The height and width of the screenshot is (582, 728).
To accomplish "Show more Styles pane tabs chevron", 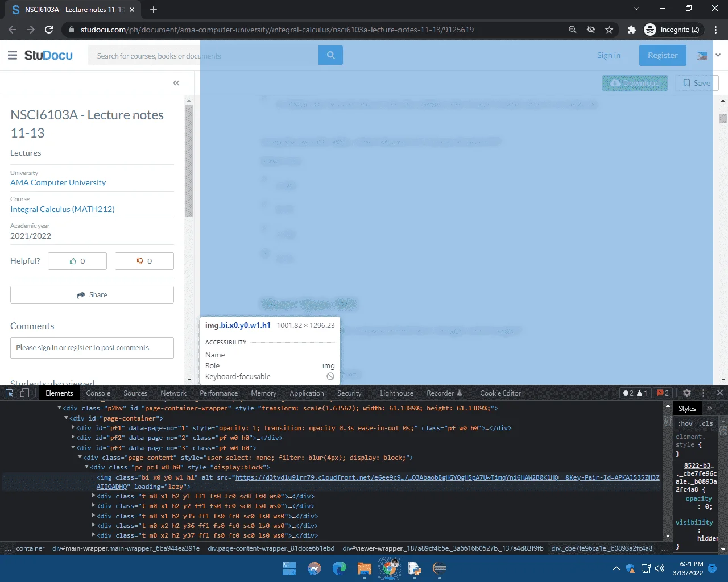I will click(x=709, y=408).
